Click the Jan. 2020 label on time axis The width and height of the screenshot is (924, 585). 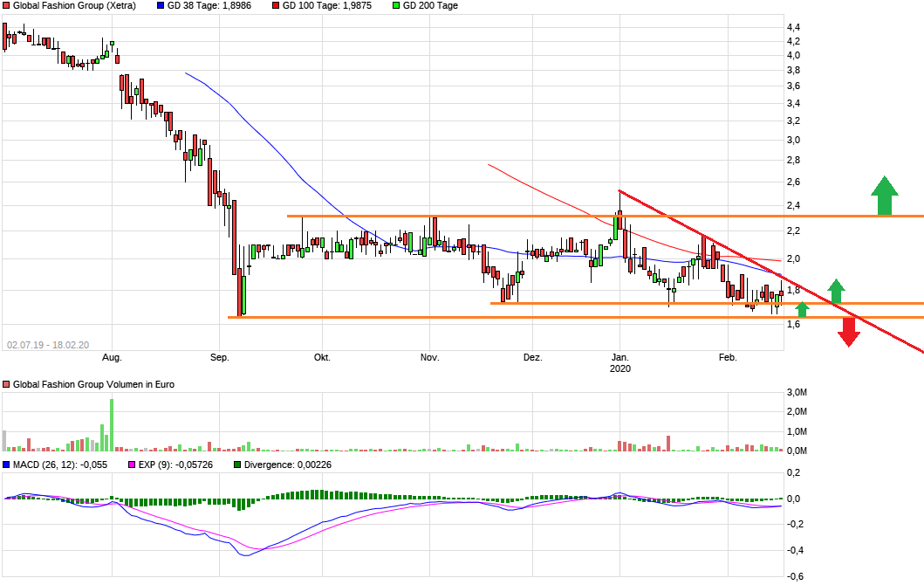click(x=620, y=362)
